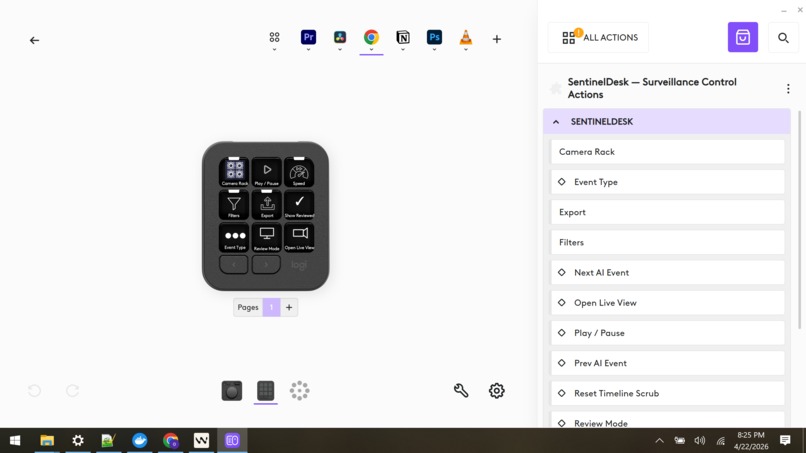The height and width of the screenshot is (453, 806).
Task: Click the Export key on the keypad
Action: 267,205
